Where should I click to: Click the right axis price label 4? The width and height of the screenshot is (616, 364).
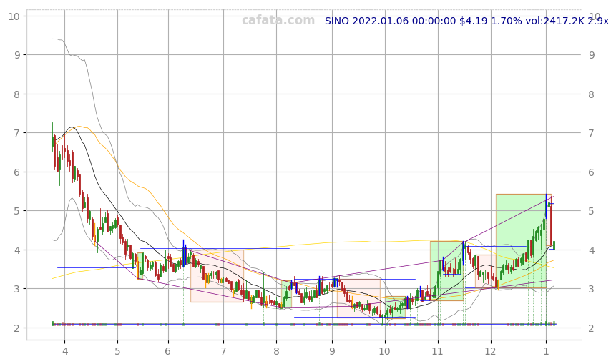click(x=592, y=250)
